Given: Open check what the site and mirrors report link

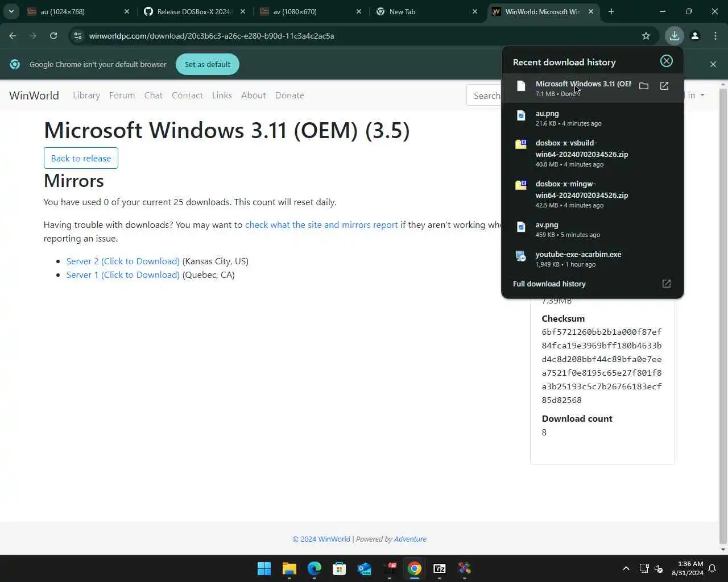Looking at the screenshot, I should (321, 225).
